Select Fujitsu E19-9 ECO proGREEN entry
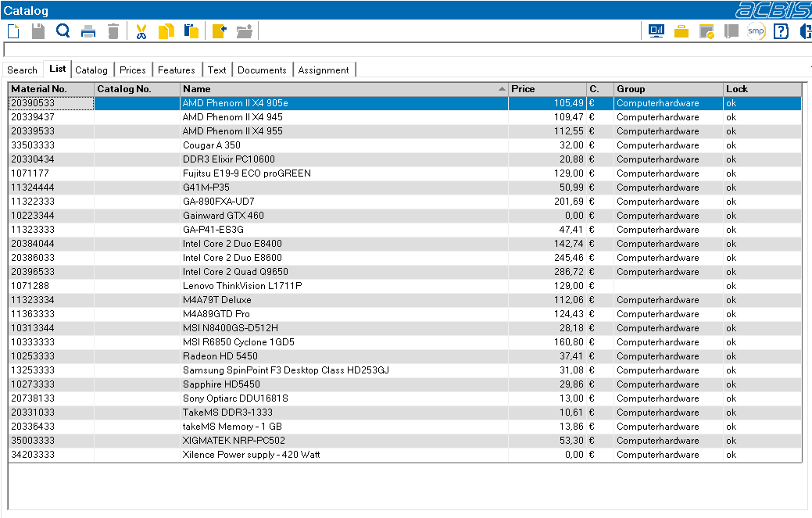This screenshot has width=812, height=518. click(x=405, y=173)
